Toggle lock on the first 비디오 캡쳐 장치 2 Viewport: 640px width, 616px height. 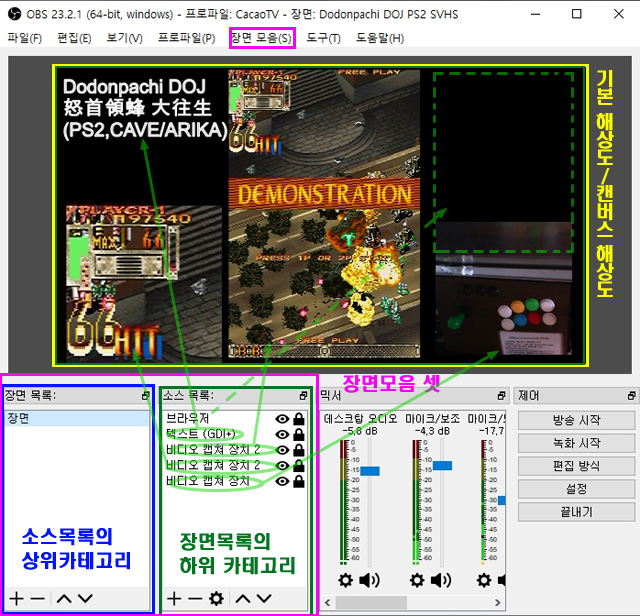coord(299,449)
